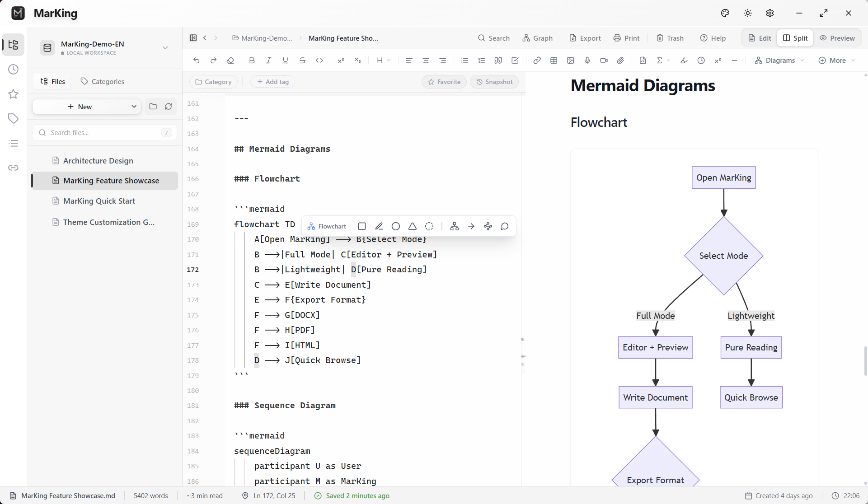Apply strikethrough formatting
The height and width of the screenshot is (504, 868).
click(x=302, y=61)
